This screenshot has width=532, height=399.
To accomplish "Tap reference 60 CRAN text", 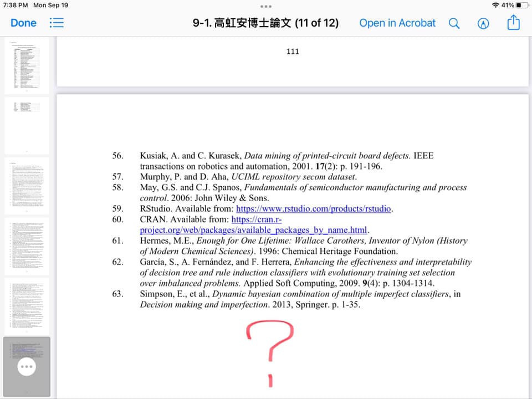I will click(x=184, y=219).
